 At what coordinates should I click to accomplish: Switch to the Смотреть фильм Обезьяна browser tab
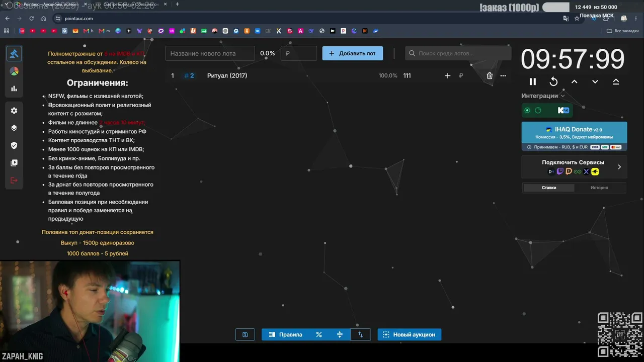(x=132, y=5)
